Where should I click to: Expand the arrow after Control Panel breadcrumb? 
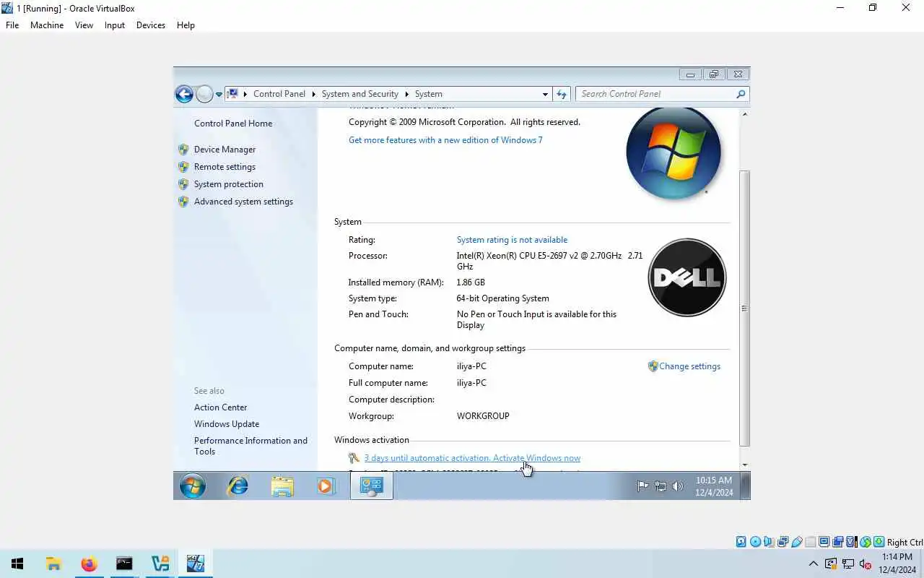point(313,94)
